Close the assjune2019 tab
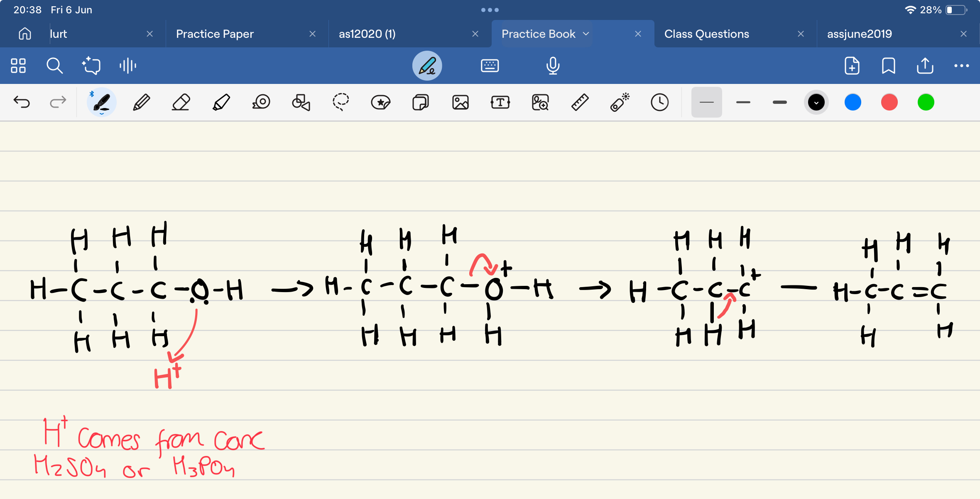Image resolution: width=980 pixels, height=499 pixels. 964,34
